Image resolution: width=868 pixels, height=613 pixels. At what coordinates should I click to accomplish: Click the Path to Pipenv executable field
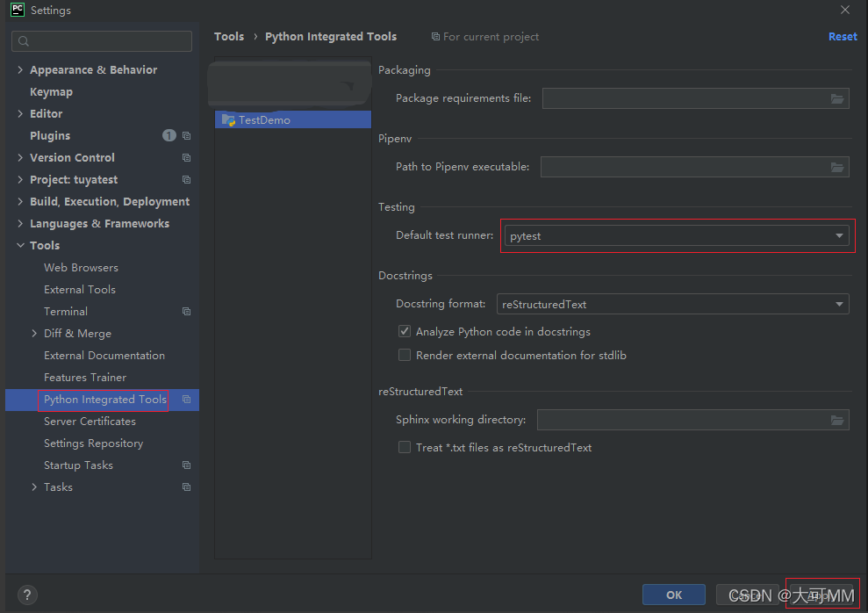[694, 167]
